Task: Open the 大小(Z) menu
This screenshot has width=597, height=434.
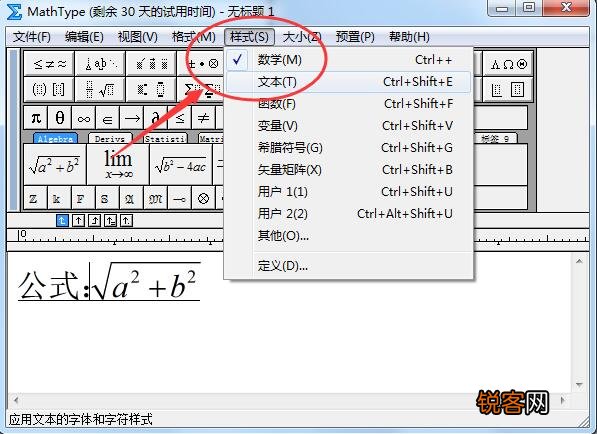Action: pyautogui.click(x=302, y=37)
